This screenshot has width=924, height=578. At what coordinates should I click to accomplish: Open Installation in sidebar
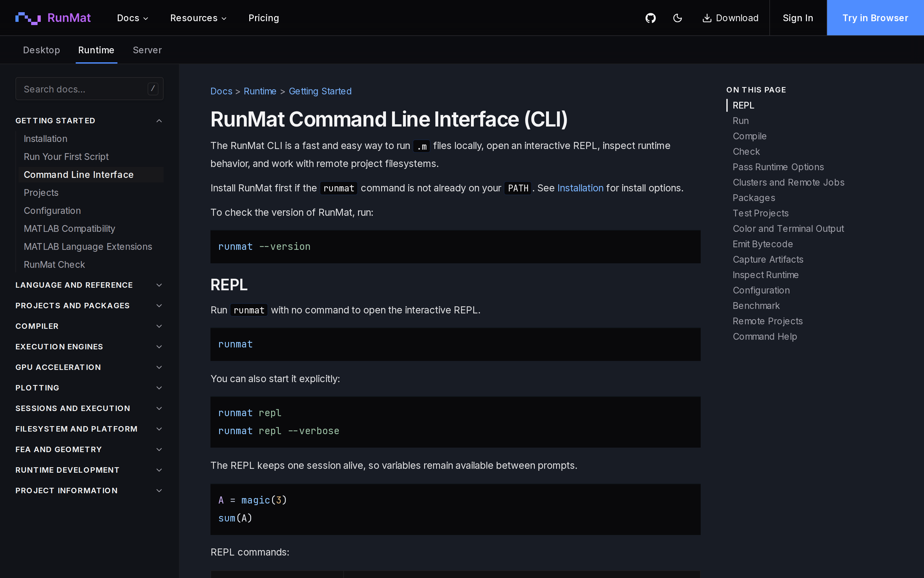pyautogui.click(x=46, y=139)
